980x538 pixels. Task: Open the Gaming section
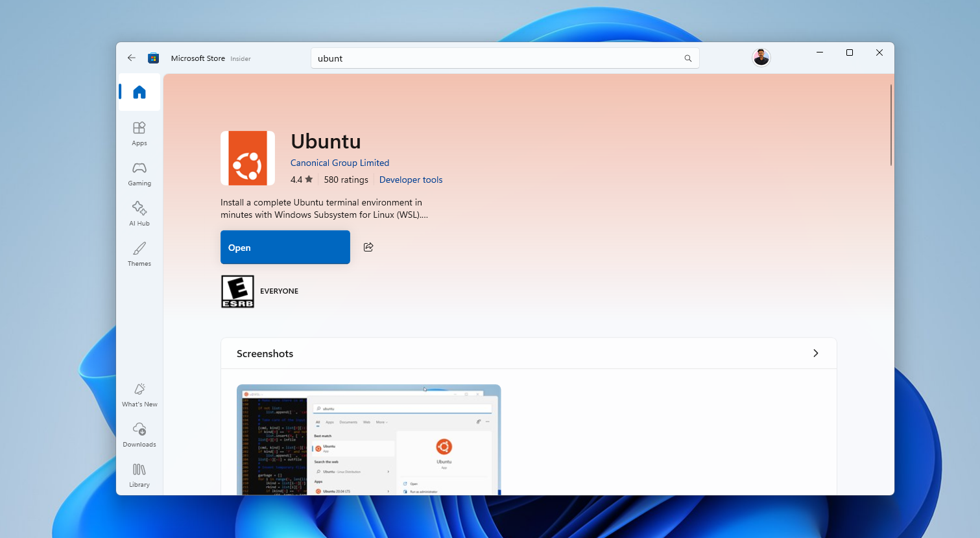click(x=139, y=174)
